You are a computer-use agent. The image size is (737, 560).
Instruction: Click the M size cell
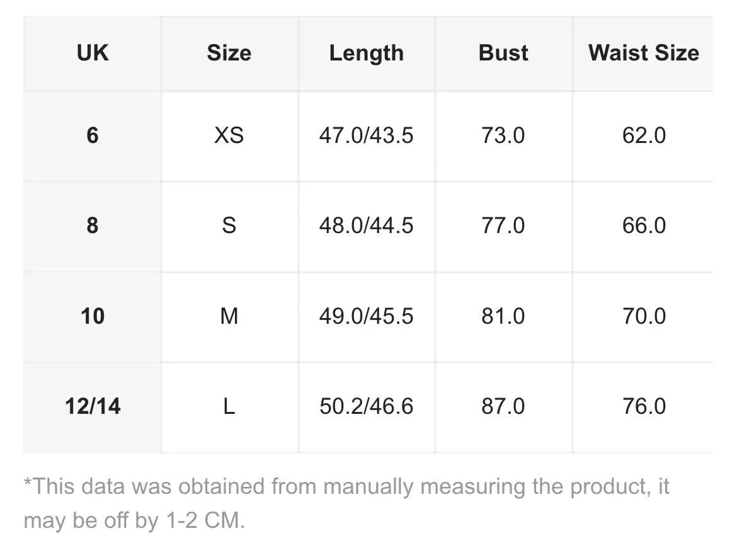pos(229,316)
